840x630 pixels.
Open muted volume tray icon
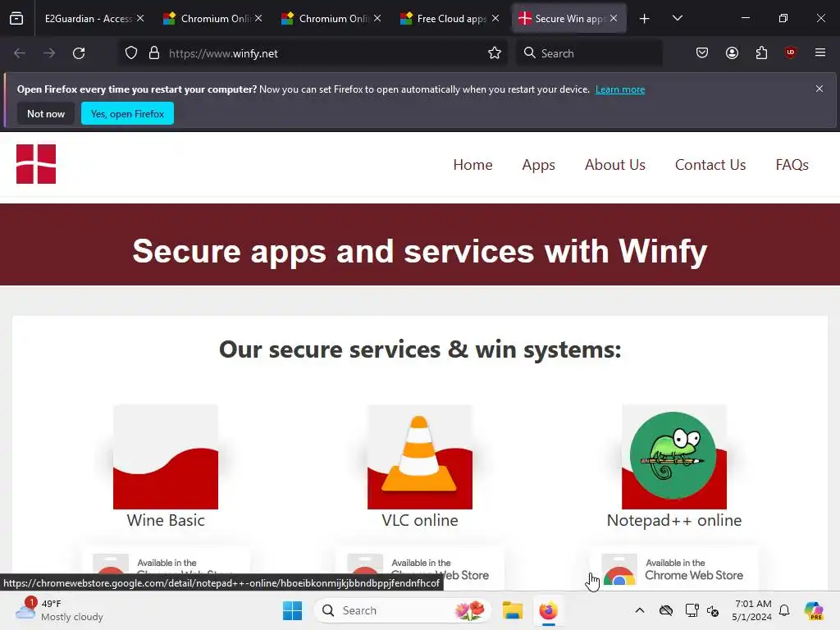pos(713,610)
